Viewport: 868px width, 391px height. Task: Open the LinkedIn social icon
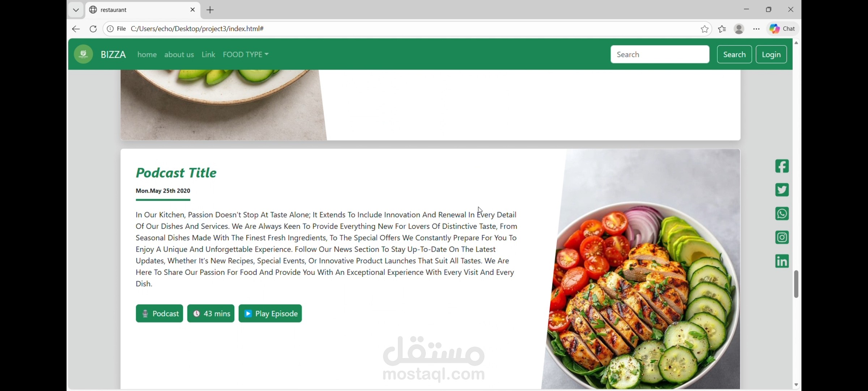pyautogui.click(x=782, y=261)
